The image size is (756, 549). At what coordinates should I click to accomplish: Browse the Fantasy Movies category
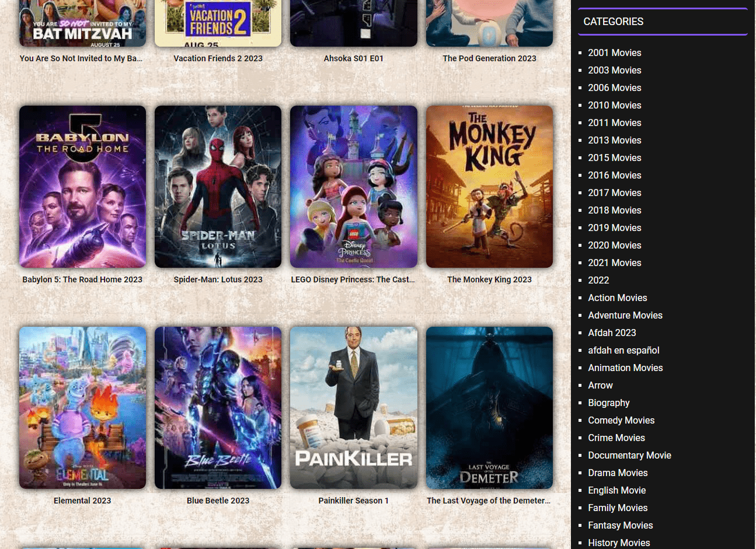[621, 525]
